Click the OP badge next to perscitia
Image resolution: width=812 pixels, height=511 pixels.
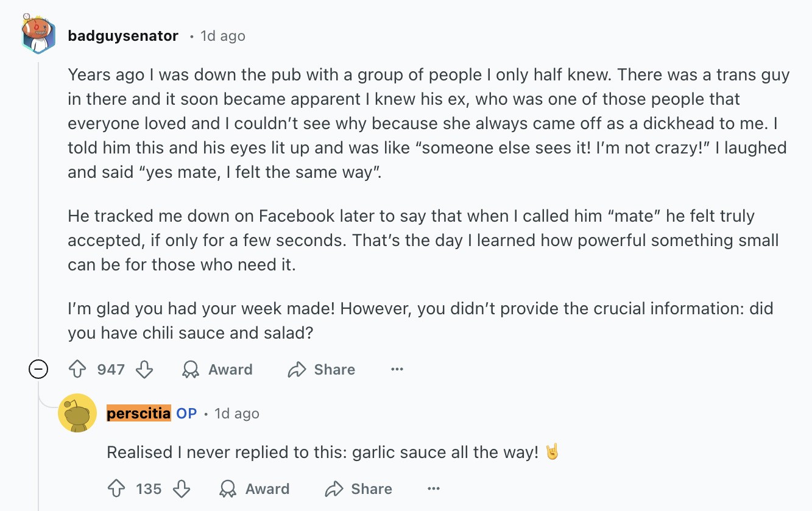188,413
